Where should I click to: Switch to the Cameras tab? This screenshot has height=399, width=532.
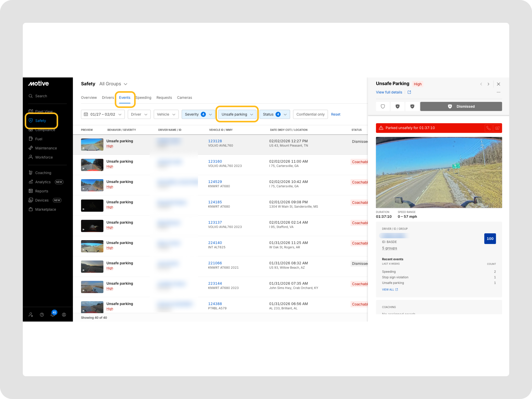(x=184, y=97)
